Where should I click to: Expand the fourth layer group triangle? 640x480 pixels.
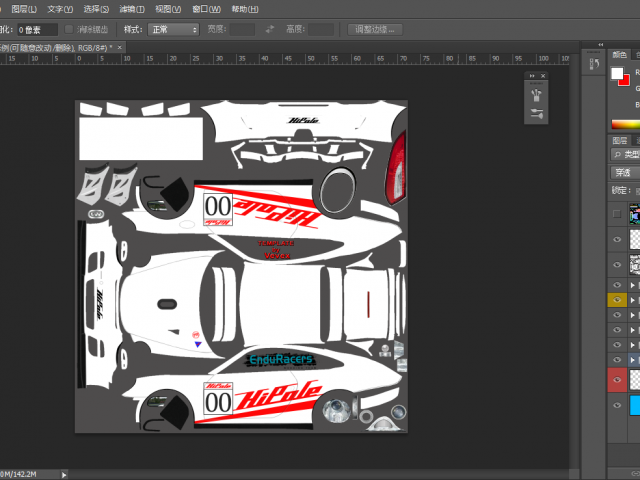click(633, 330)
